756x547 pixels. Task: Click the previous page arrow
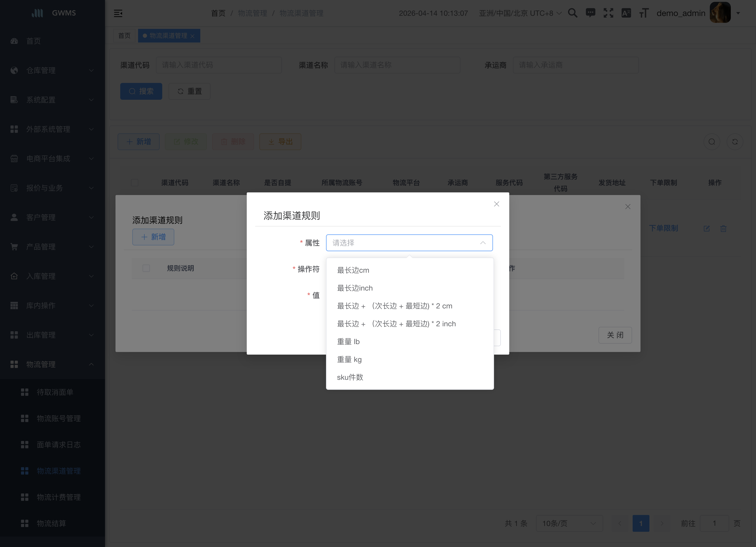[x=620, y=523]
